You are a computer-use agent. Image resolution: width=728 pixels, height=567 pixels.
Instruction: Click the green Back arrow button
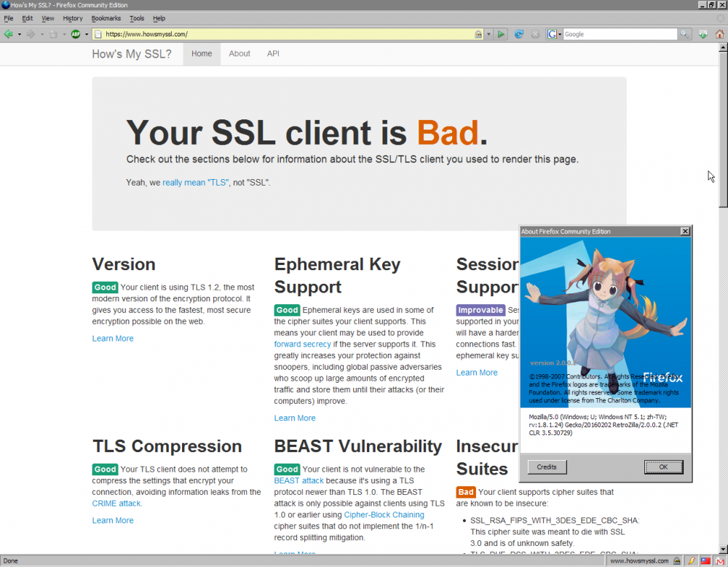click(8, 34)
